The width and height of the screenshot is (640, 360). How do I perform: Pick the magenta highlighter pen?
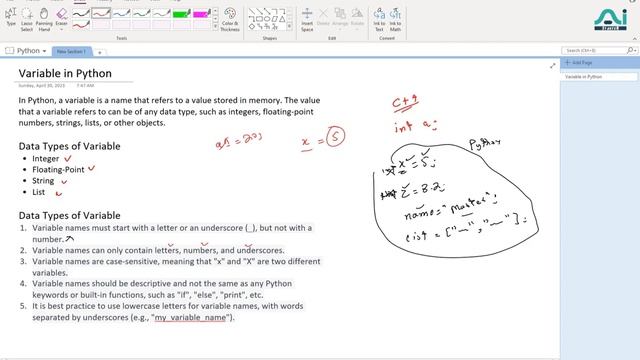click(202, 13)
